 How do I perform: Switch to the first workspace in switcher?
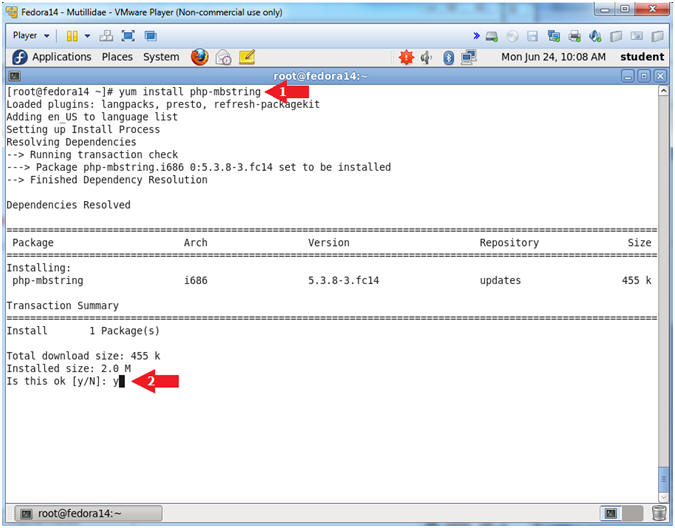[611, 513]
